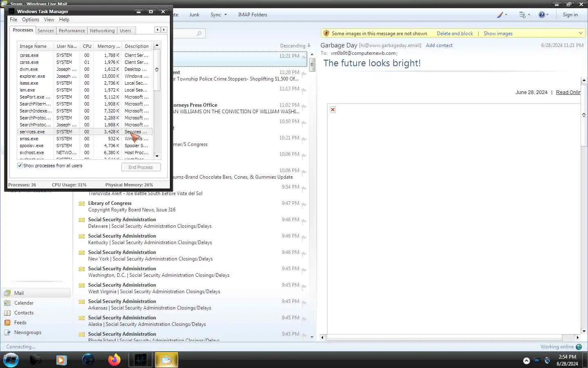Click the round blue icon in the system tray
This screenshot has width=588, height=368.
(547, 360)
